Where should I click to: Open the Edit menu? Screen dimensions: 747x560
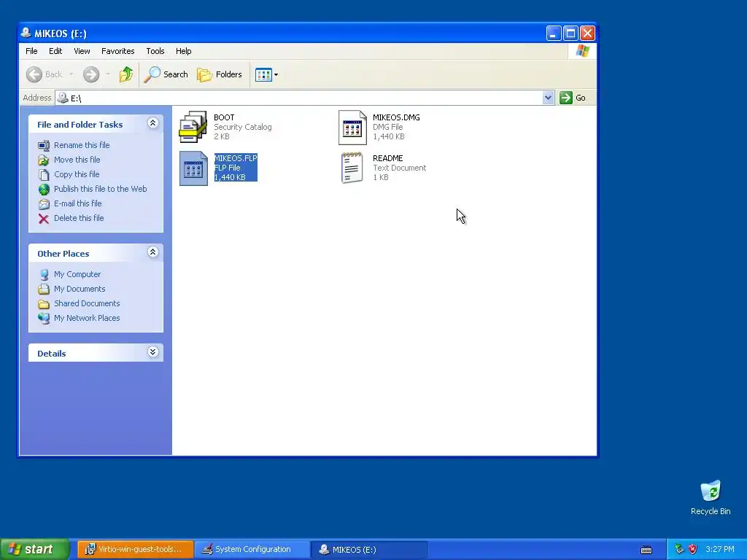55,51
